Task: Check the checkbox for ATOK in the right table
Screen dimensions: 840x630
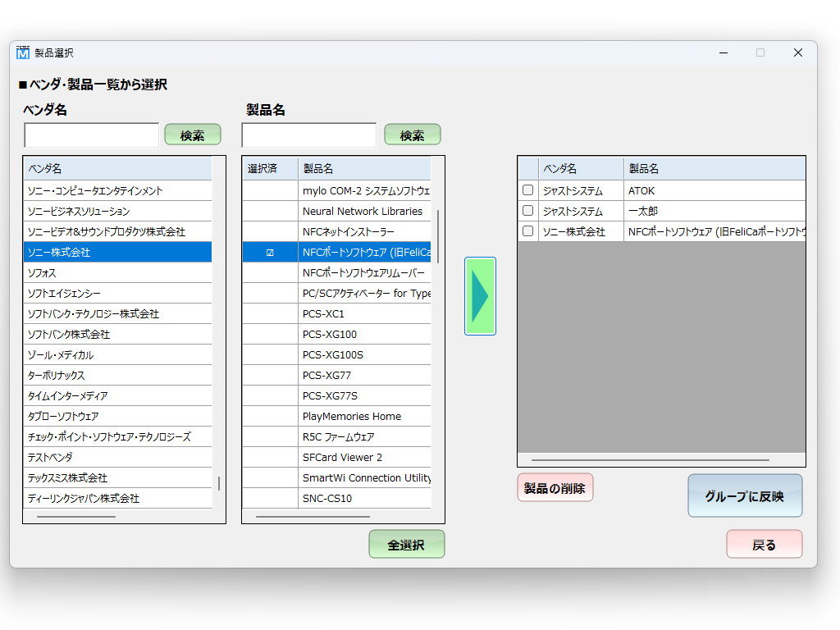Action: pos(527,189)
